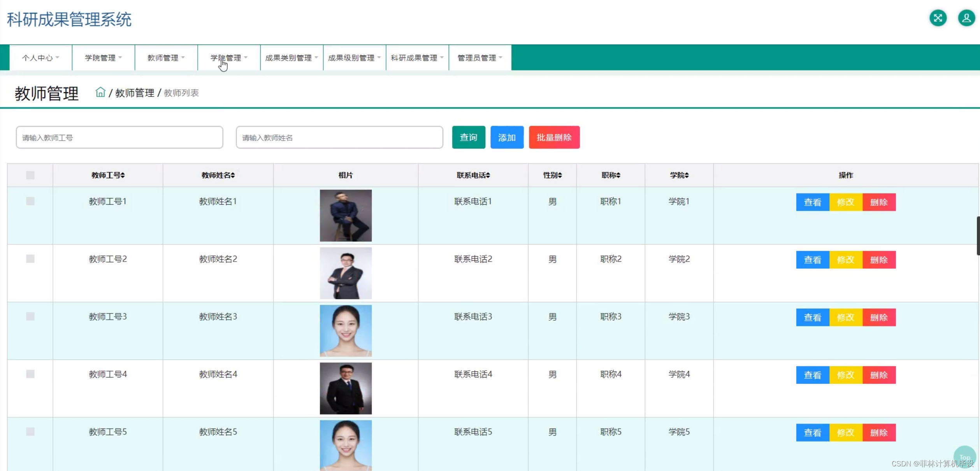Open the 科研成果管理 nav menu item
The height and width of the screenshot is (471, 980).
(417, 58)
